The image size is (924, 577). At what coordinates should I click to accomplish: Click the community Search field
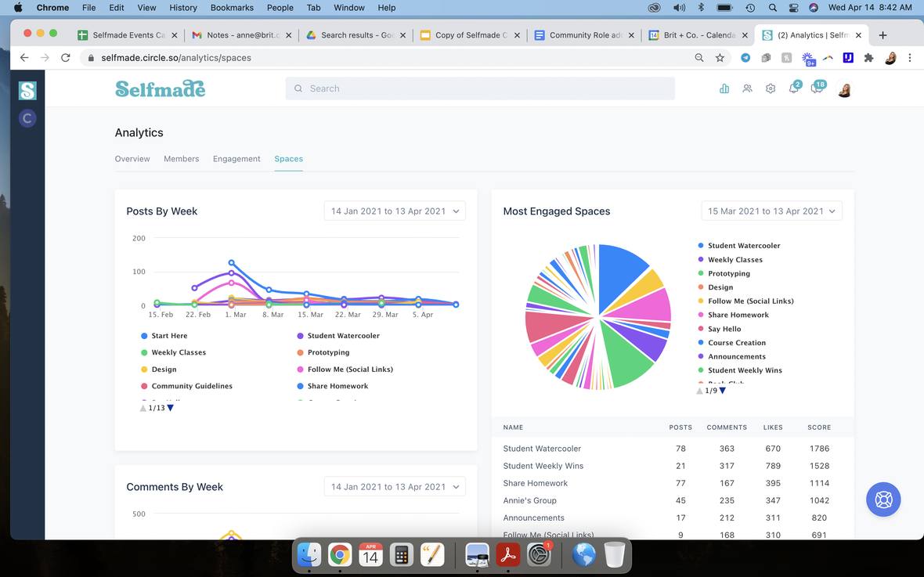coord(480,88)
